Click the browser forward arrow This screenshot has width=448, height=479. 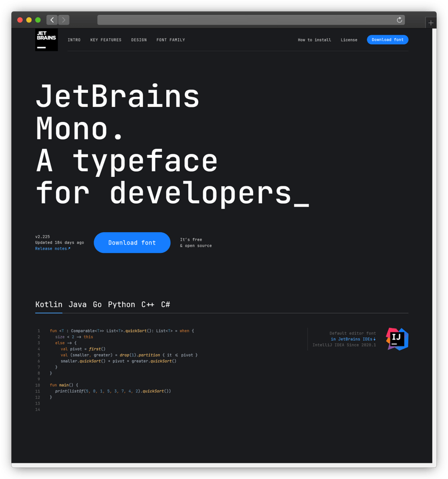point(64,20)
